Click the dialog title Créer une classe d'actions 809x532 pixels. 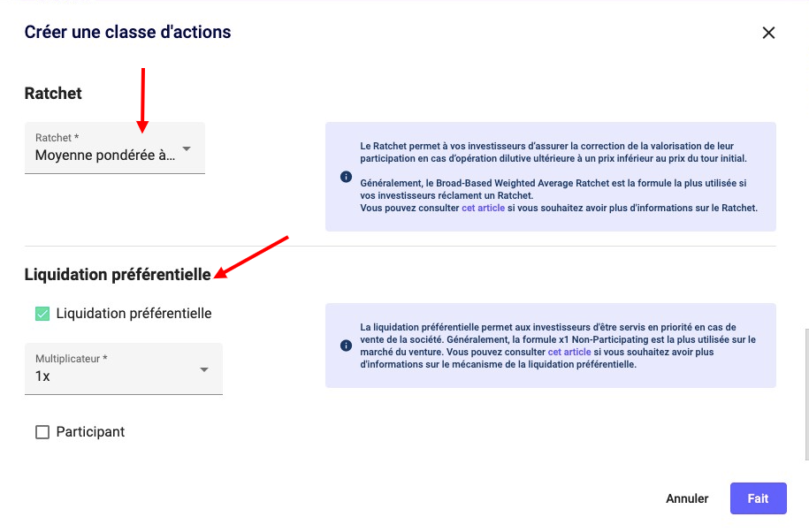[127, 33]
